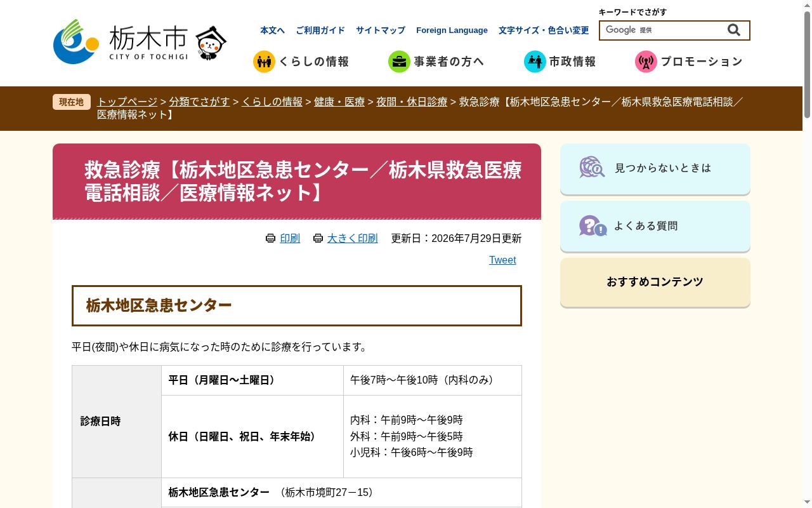Click the Tochigi City logo
The height and width of the screenshot is (508, 812).
[x=121, y=41]
